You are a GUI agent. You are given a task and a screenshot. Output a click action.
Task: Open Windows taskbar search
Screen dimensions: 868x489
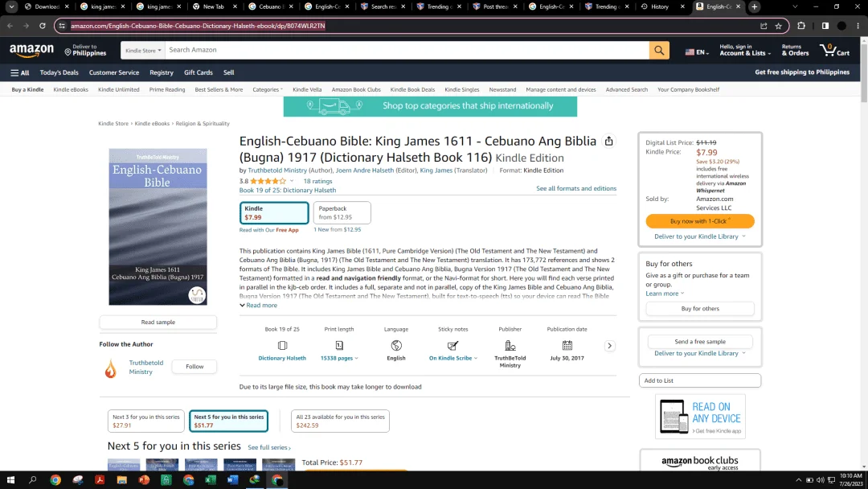tap(33, 480)
